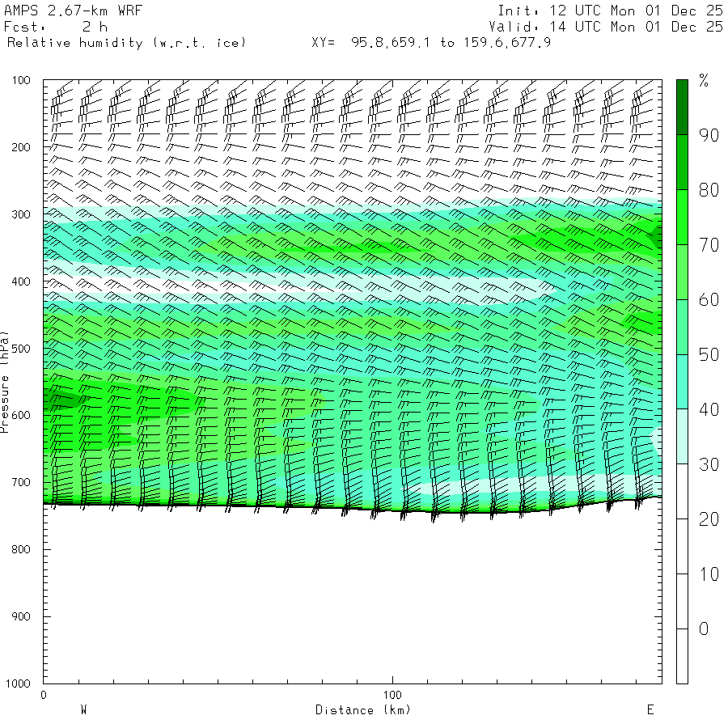Screen dimensions: 728x728
Task: Click the 80–90% colorbar swatch
Action: coord(682,162)
